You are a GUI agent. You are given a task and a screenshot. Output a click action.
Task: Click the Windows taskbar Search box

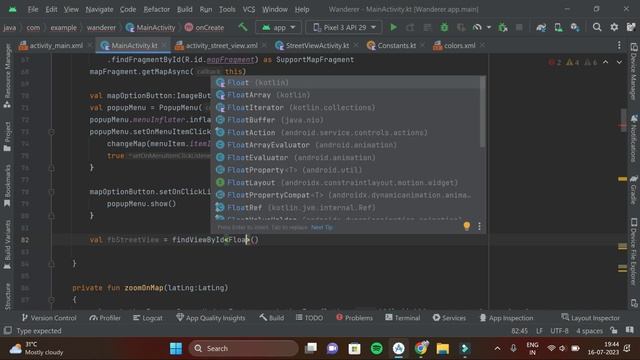pos(244,348)
